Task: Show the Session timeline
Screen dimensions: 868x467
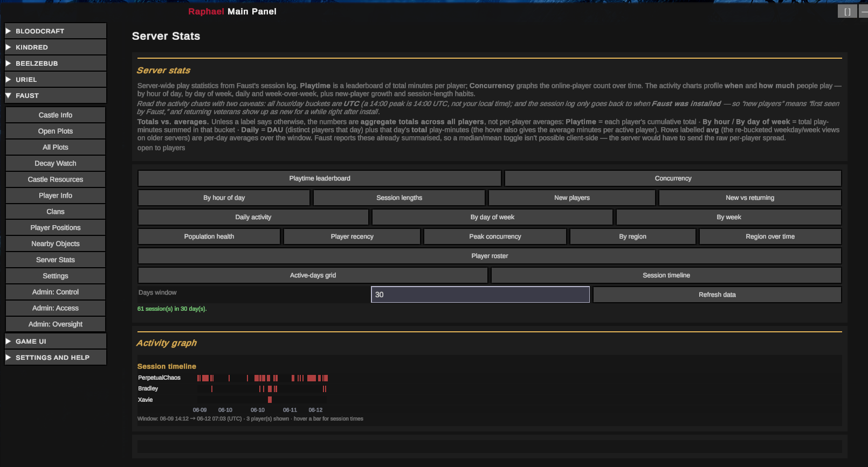Action: click(x=666, y=275)
